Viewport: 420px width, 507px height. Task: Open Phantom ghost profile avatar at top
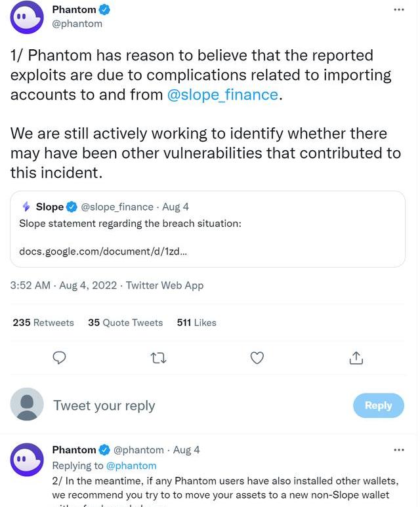[x=27, y=17]
